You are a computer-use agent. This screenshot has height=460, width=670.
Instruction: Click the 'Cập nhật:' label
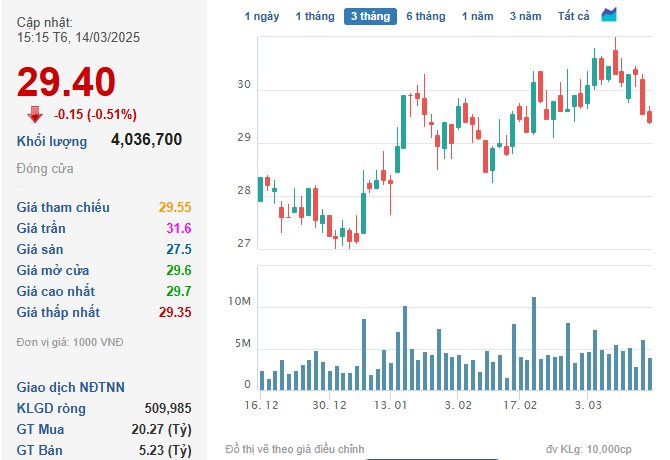pyautogui.click(x=45, y=22)
